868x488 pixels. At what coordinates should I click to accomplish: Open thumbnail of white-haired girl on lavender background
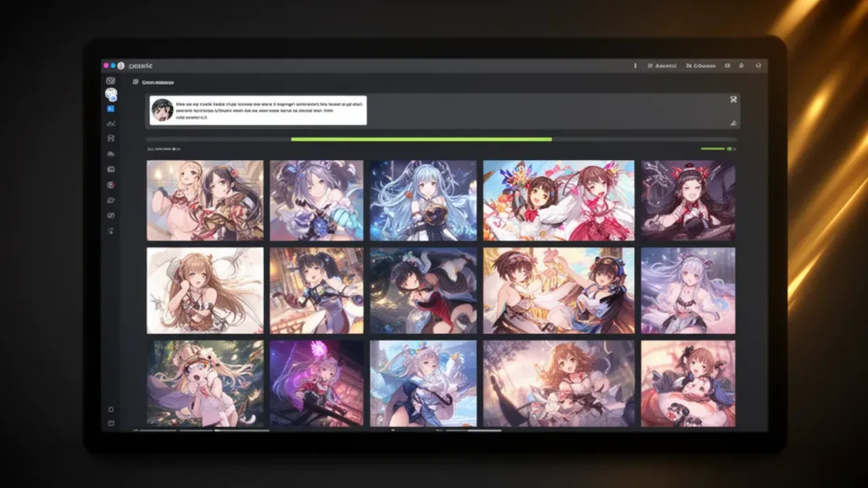click(688, 291)
